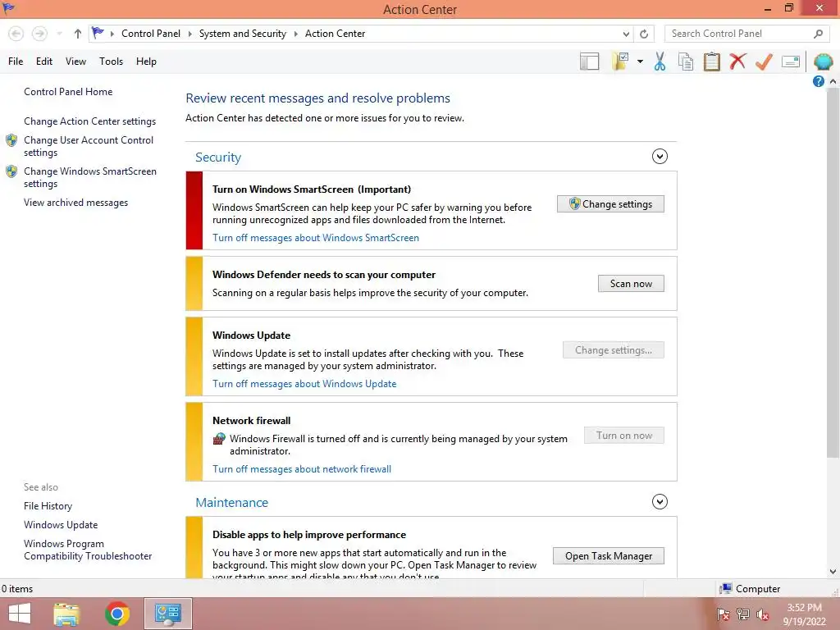Refresh the Action Center address bar
Viewport: 840px width, 630px height.
(644, 34)
